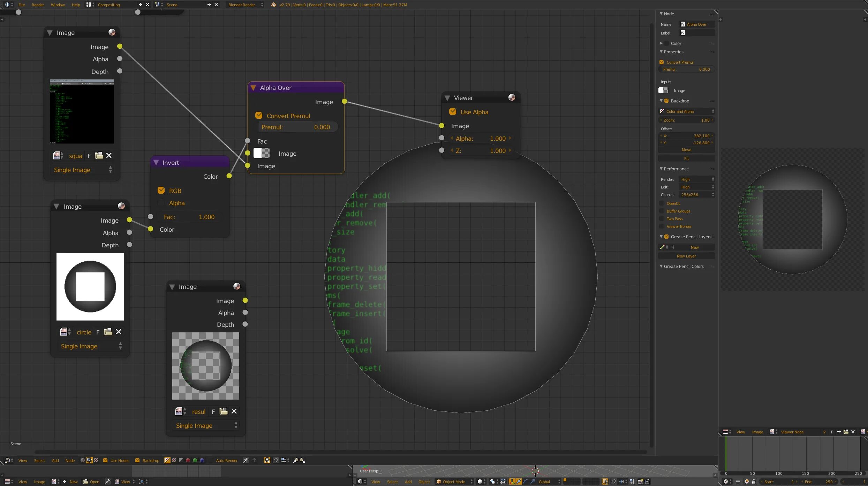The image size is (868, 486).
Task: Open the Render quality High dropdown
Action: (696, 179)
